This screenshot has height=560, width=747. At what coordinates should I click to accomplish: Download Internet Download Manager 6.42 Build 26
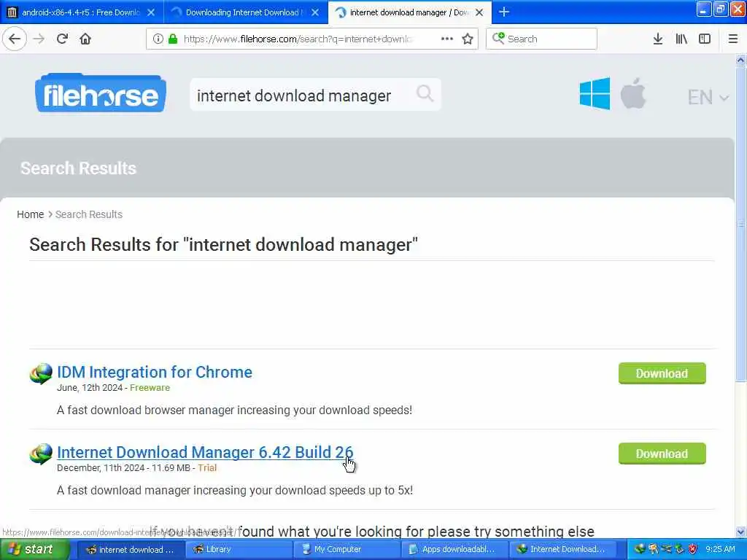click(662, 454)
